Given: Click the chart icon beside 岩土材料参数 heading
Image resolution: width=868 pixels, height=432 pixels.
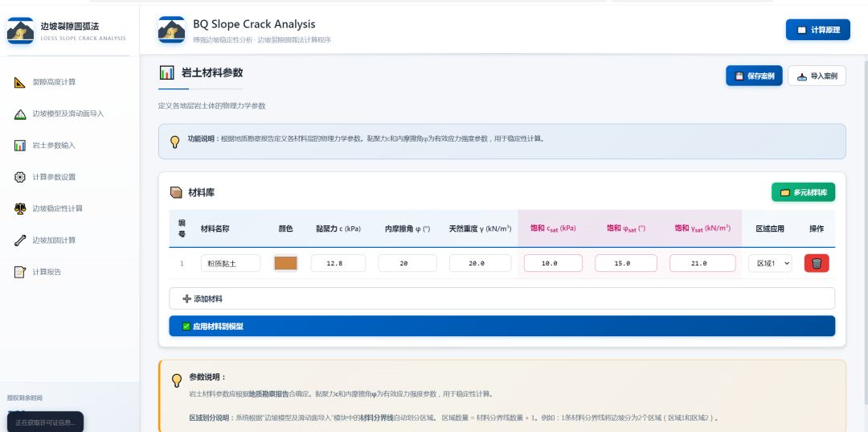Looking at the screenshot, I should (x=166, y=72).
